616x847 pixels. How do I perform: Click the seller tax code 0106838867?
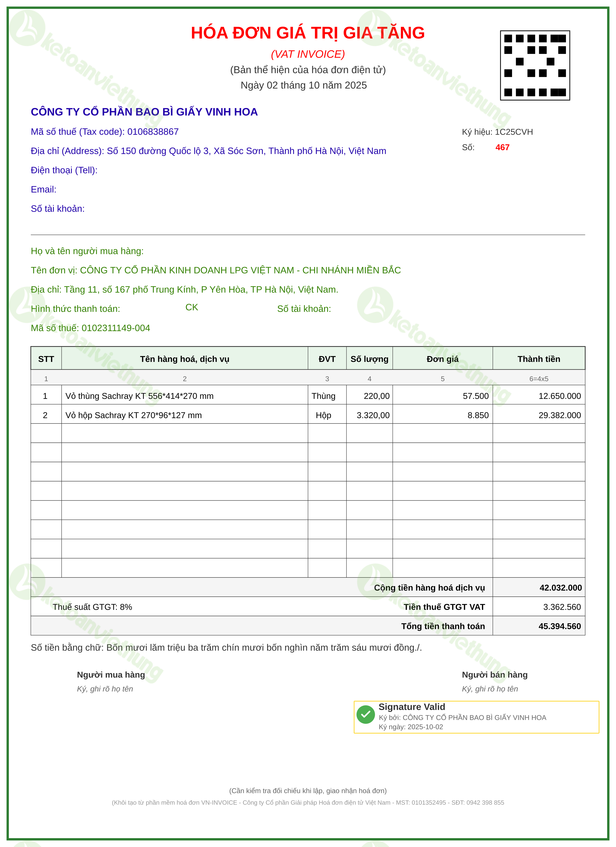[153, 132]
